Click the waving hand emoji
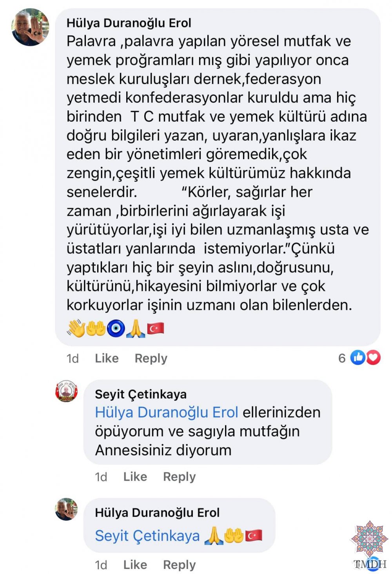392x574 pixels. click(76, 328)
